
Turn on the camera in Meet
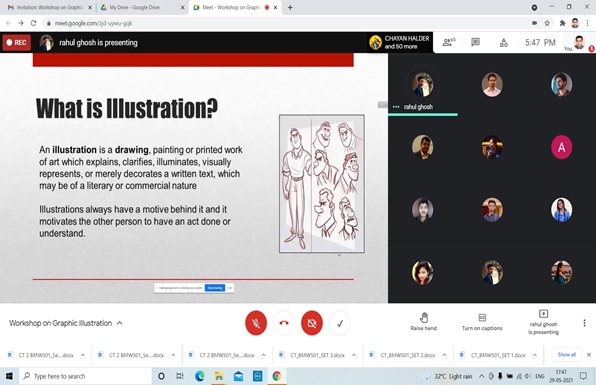(312, 323)
